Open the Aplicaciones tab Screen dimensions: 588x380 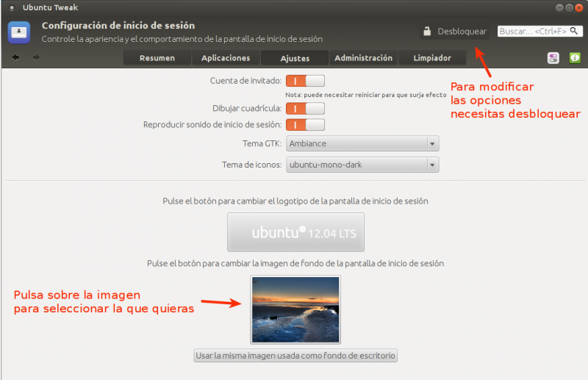click(225, 58)
